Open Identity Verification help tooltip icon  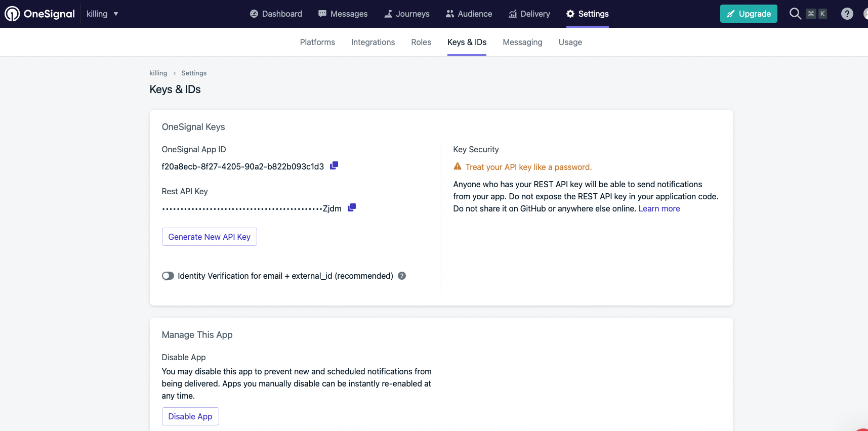coord(402,276)
